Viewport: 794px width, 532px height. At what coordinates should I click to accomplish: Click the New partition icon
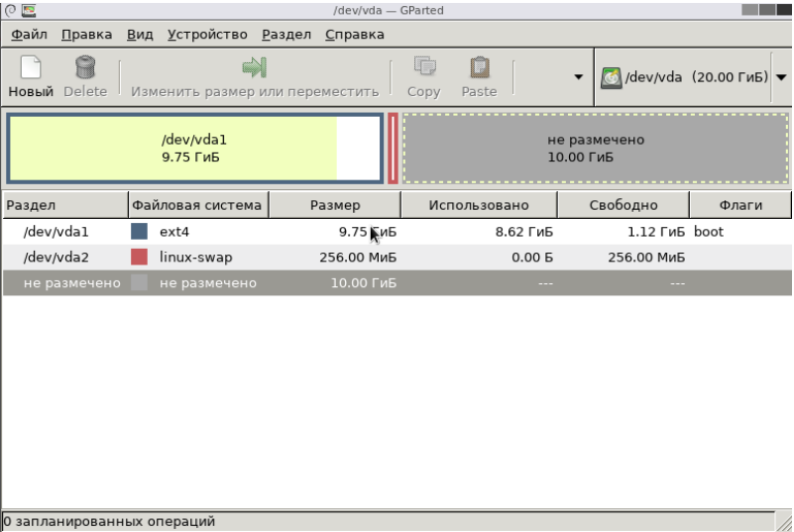[x=31, y=67]
